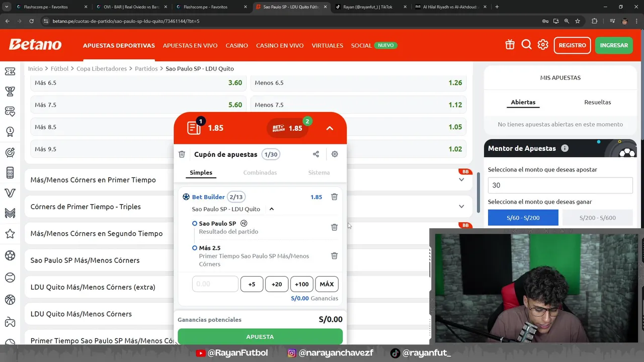This screenshot has width=644, height=362.
Task: Click the star favorites icon in left sidebar
Action: (10, 233)
